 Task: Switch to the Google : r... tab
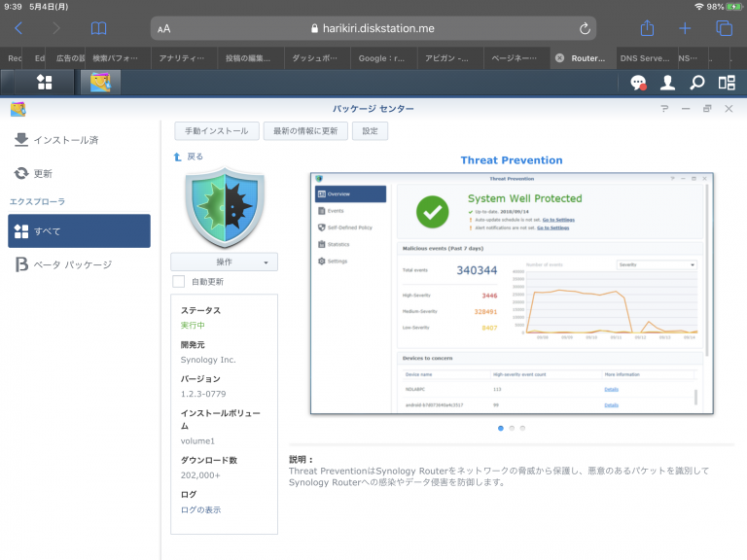pyautogui.click(x=384, y=58)
